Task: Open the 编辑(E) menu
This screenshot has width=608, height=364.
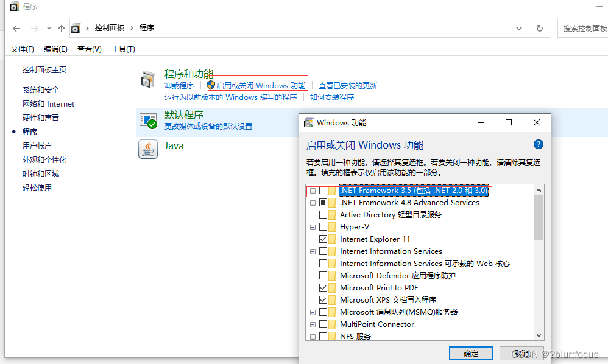Action: [x=55, y=49]
